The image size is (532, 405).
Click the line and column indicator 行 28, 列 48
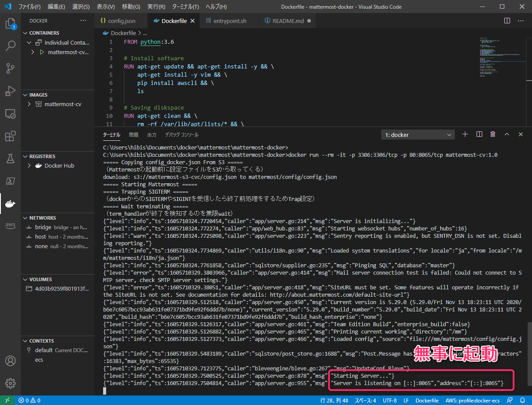pos(334,401)
